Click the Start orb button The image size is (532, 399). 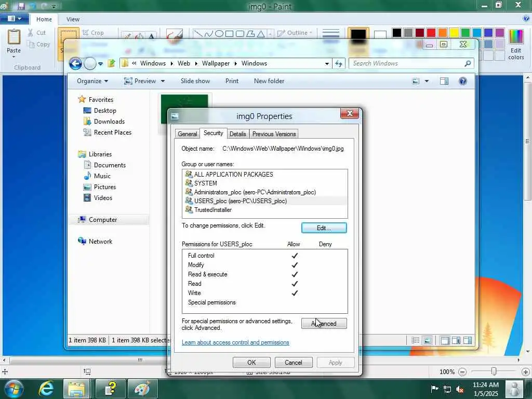(14, 389)
